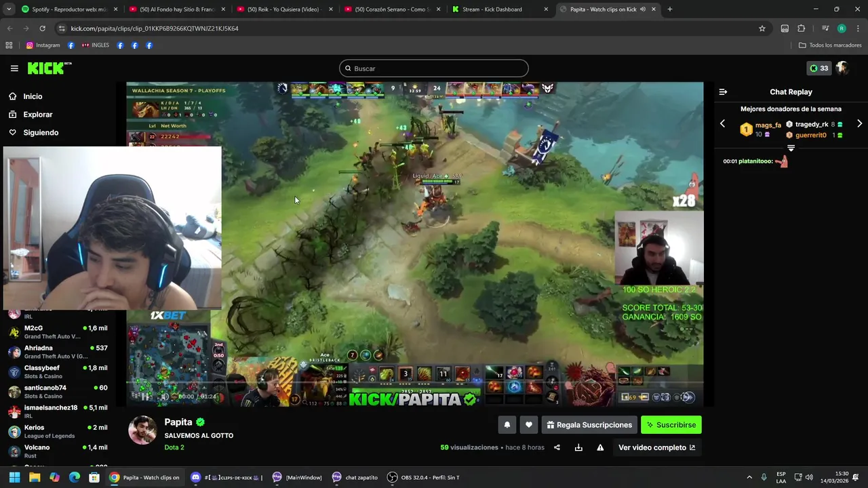Screen dimensions: 868x488
Task: Show next top donors with right arrow
Action: [x=859, y=124]
